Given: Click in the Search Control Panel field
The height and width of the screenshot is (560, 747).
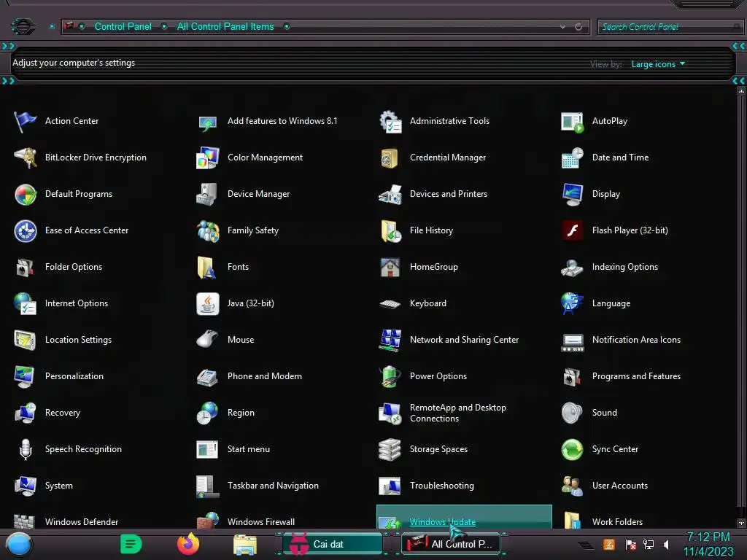Looking at the screenshot, I should (x=670, y=27).
